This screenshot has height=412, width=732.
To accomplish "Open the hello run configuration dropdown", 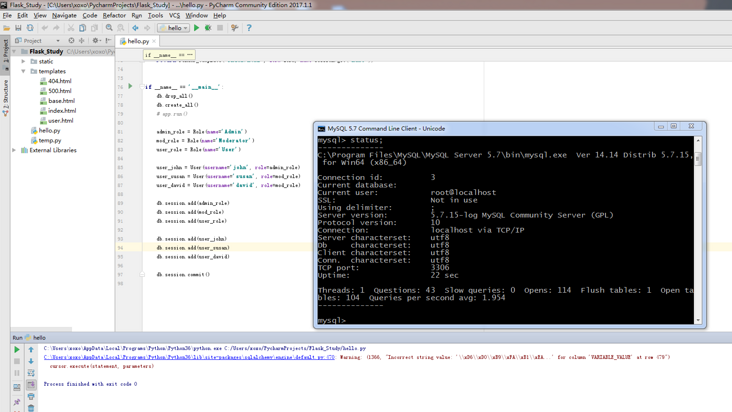I will click(174, 28).
